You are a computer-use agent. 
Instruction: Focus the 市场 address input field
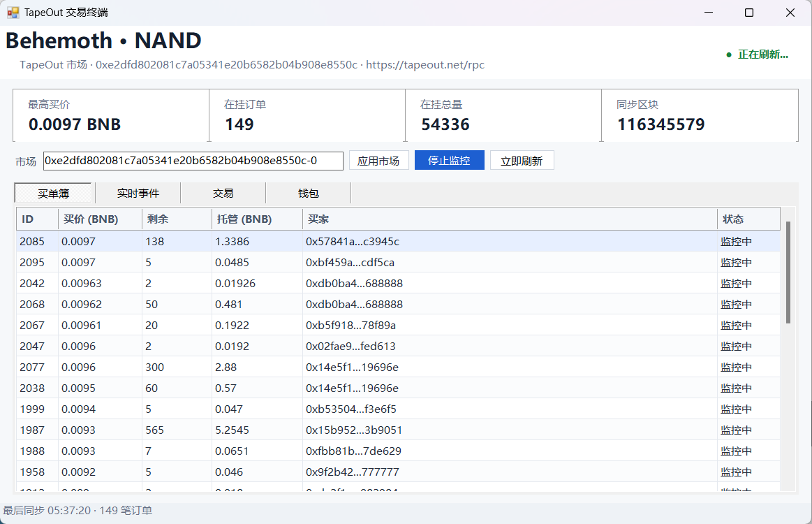(x=193, y=161)
